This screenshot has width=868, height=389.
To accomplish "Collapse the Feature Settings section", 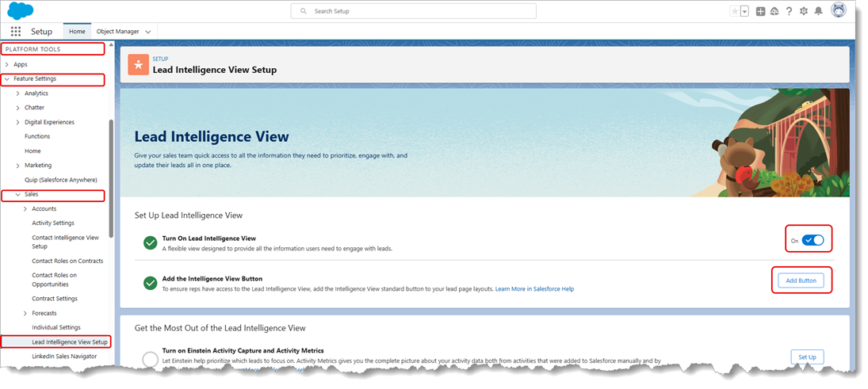I will click(6, 79).
